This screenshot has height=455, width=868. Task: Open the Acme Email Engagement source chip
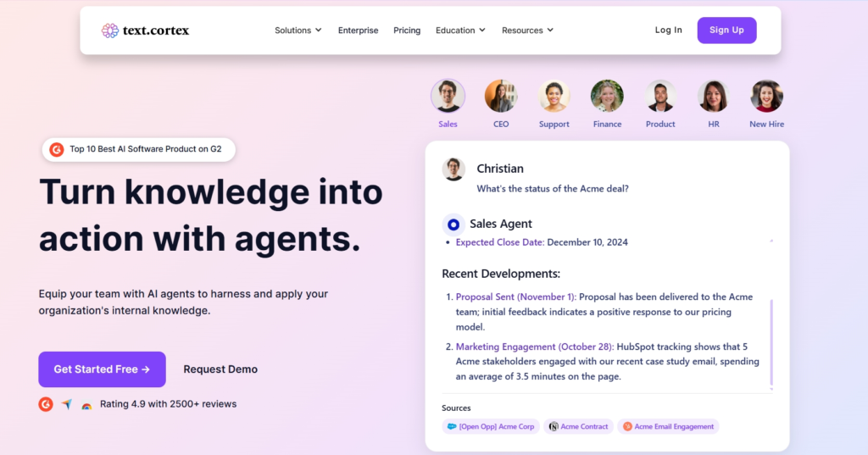tap(668, 426)
